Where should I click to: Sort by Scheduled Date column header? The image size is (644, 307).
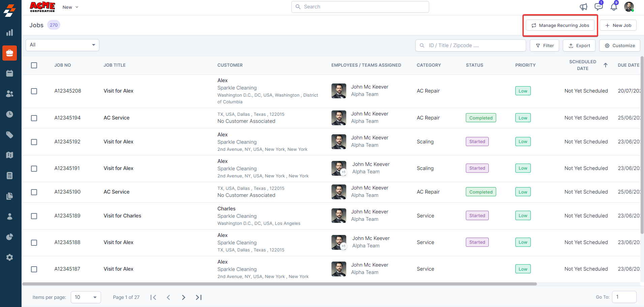tap(583, 65)
